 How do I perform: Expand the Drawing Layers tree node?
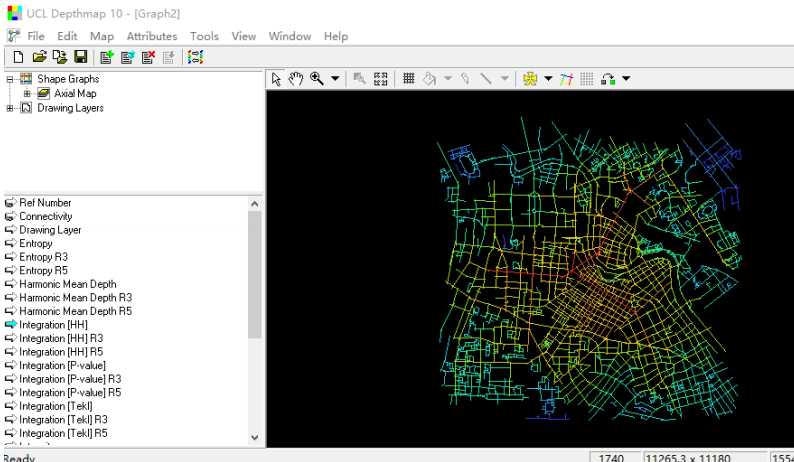point(10,108)
